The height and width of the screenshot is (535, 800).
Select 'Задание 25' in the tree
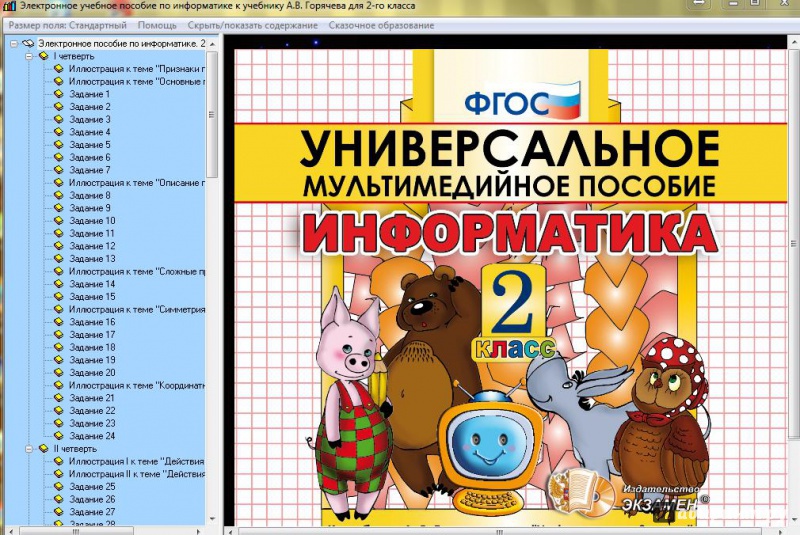tap(92, 487)
